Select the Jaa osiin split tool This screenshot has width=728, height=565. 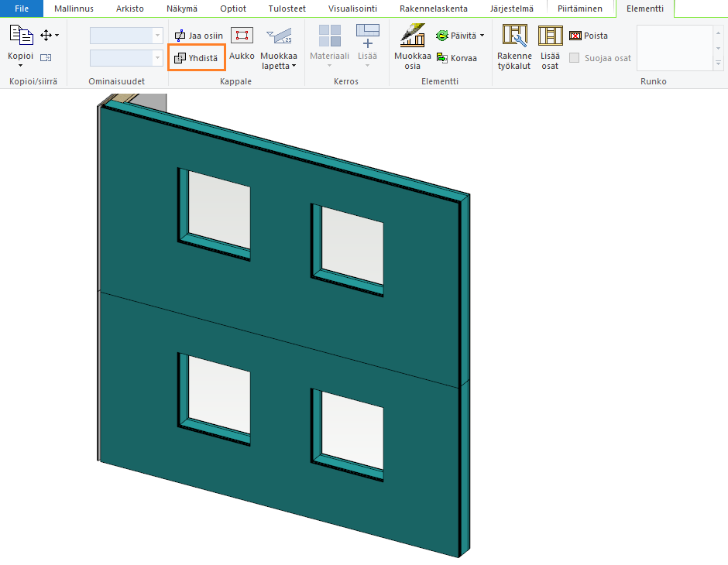[198, 36]
